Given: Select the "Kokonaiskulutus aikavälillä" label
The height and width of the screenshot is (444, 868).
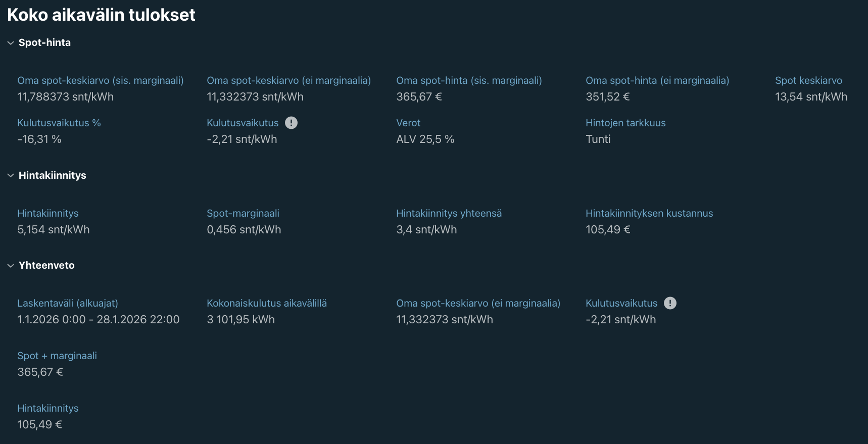Looking at the screenshot, I should 266,303.
